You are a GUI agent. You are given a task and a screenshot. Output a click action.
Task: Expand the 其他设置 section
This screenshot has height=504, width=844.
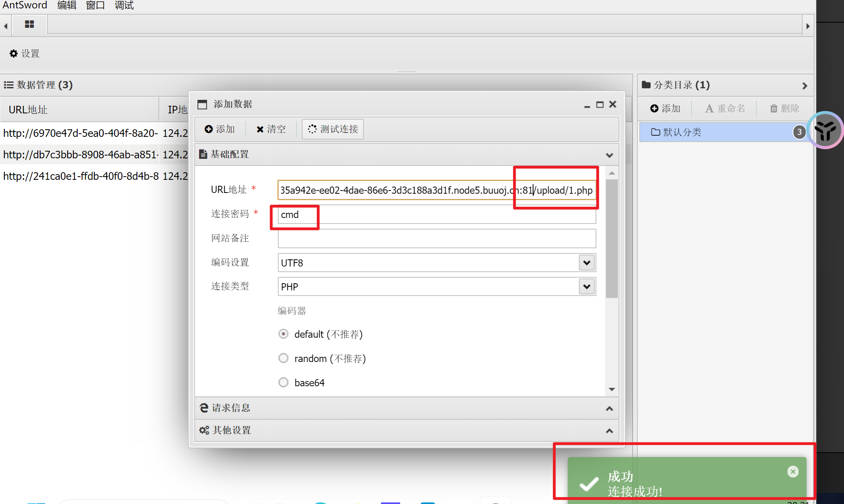[609, 431]
